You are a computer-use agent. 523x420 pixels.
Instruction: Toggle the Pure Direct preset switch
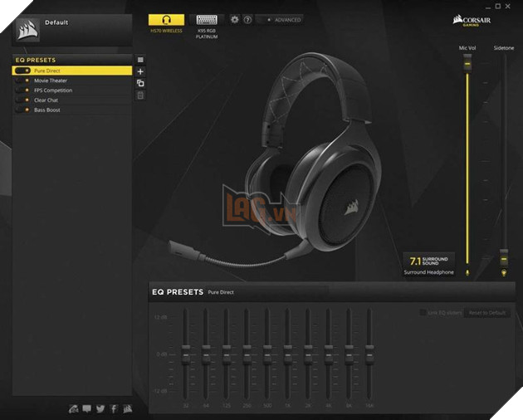(x=23, y=71)
